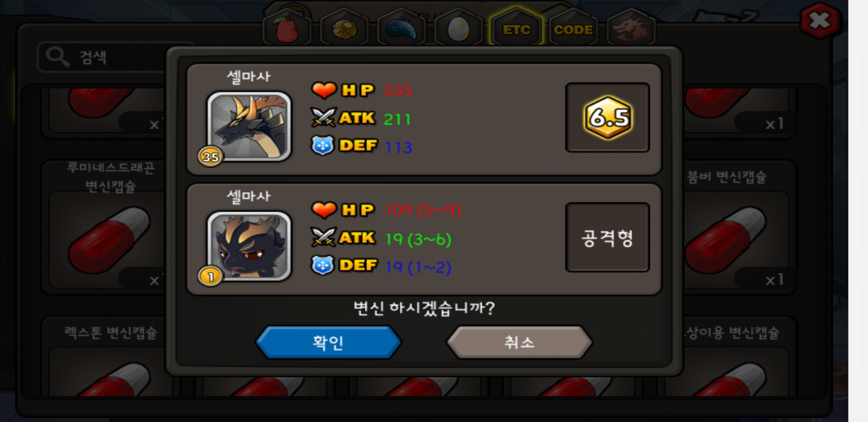Viewport: 868px width, 422px height.
Task: Open the dragon head tab icon
Action: [x=631, y=28]
